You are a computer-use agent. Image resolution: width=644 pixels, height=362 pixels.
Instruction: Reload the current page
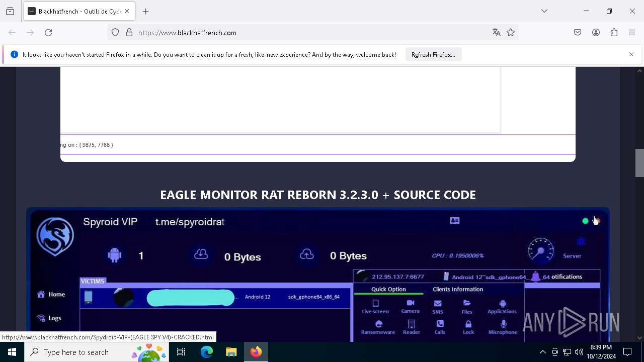(48, 33)
